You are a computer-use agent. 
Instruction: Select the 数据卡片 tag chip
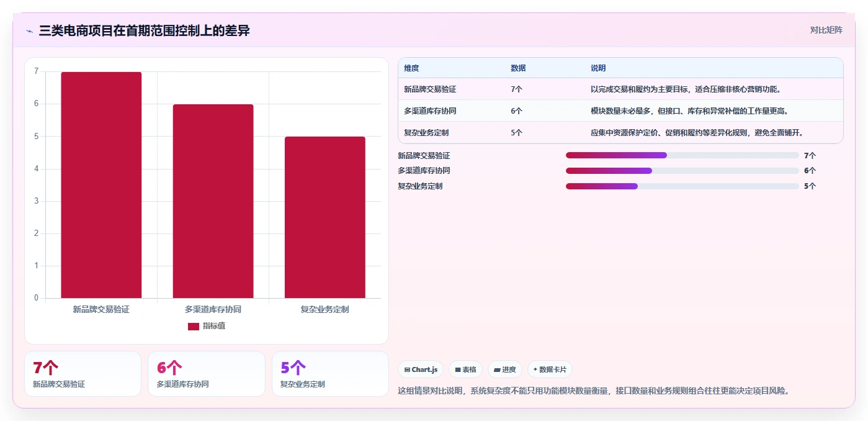click(x=550, y=369)
